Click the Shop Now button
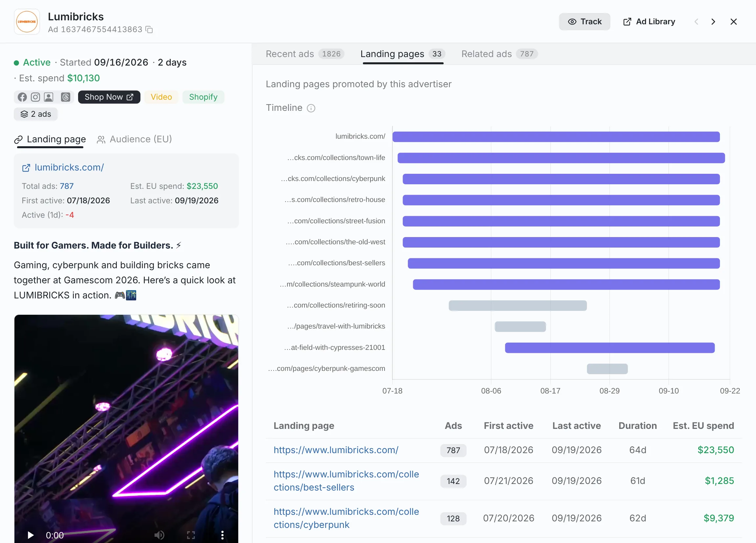756x543 pixels. [109, 97]
